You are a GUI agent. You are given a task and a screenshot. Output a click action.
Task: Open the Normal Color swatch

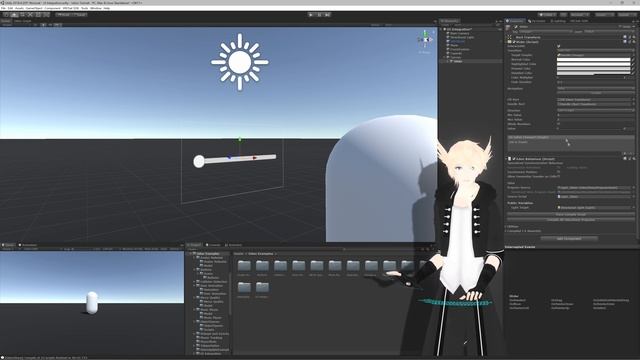pyautogui.click(x=593, y=60)
